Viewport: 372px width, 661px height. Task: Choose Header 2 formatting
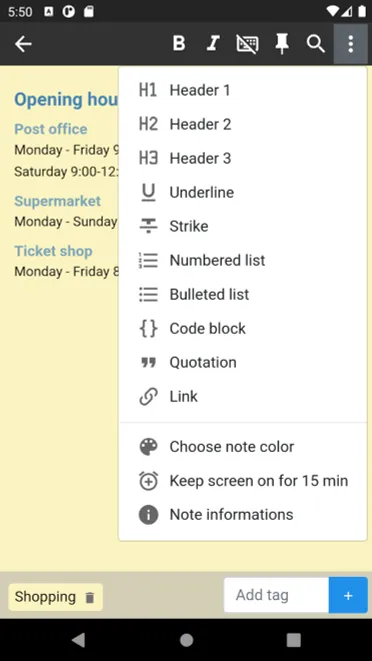[243, 124]
